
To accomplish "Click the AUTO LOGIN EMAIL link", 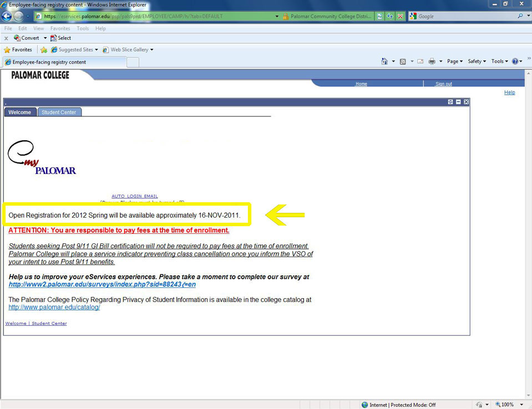I will [135, 196].
